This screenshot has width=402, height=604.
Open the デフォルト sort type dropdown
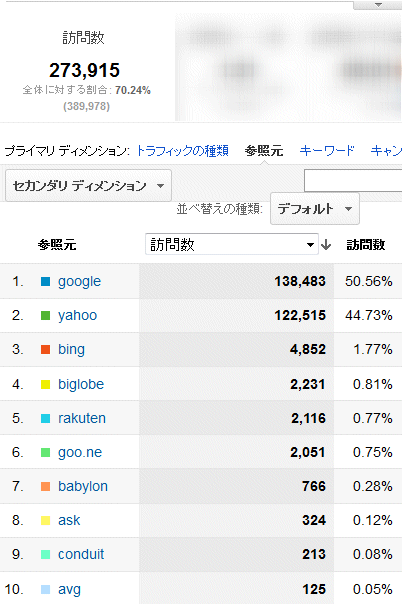point(315,209)
